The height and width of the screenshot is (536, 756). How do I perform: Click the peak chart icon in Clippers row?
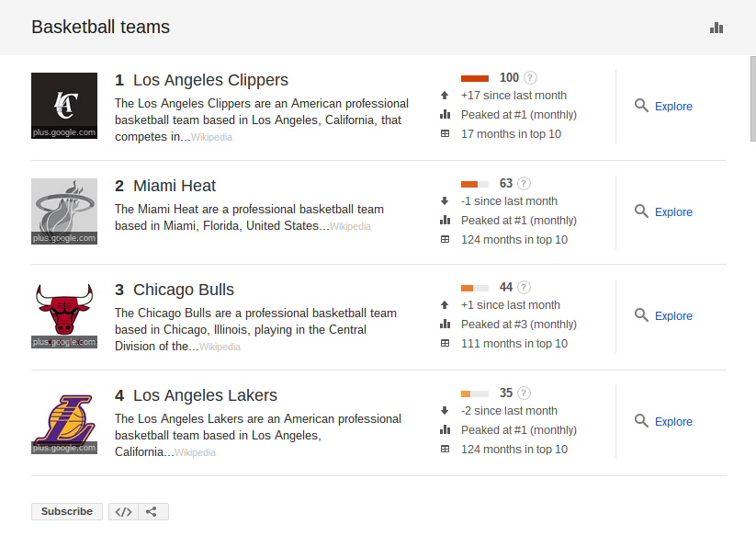point(445,114)
